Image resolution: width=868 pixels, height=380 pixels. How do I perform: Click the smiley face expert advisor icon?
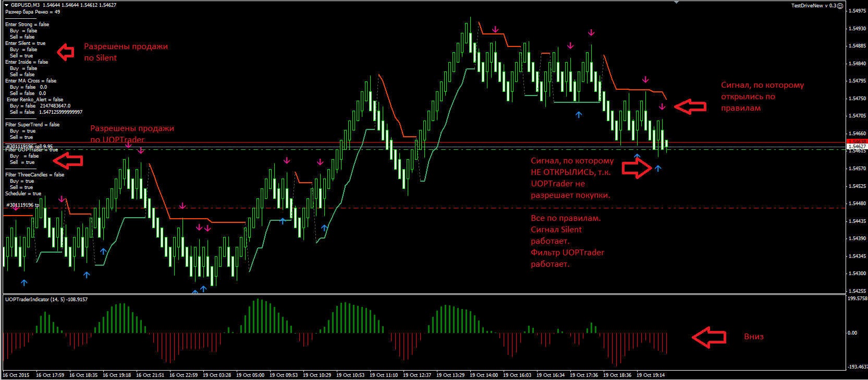click(840, 6)
